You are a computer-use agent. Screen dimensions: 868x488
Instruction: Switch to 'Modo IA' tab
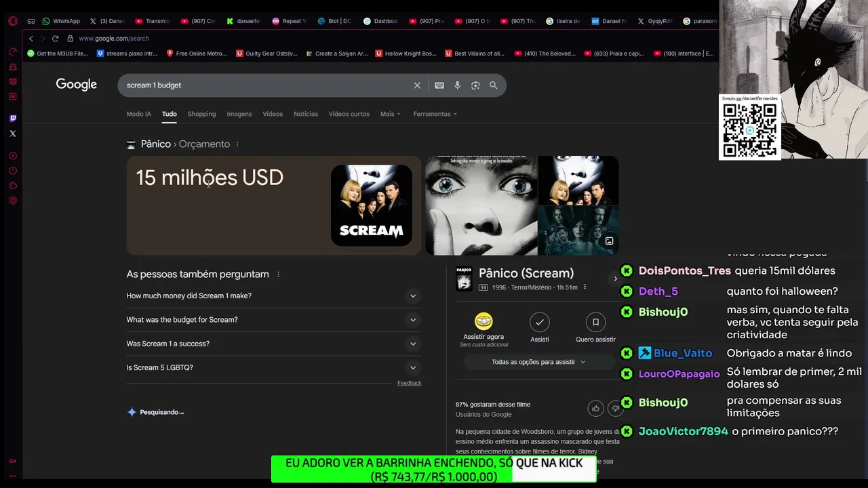pyautogui.click(x=138, y=114)
